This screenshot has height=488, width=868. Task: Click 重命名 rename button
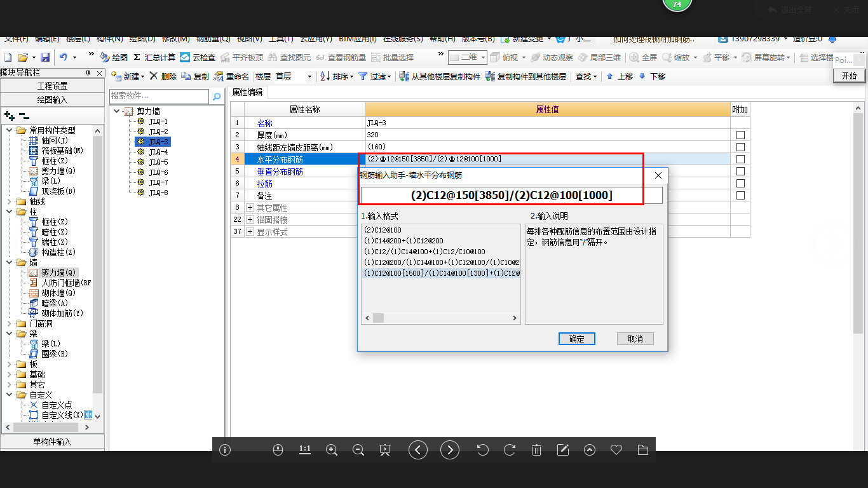(231, 76)
